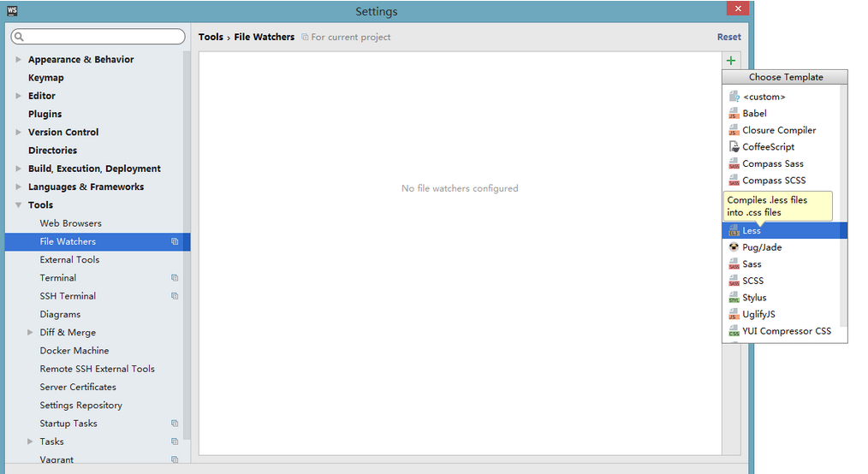Pick the CoffeeScript template
Screen dimensions: 868x474
pyautogui.click(x=781, y=146)
